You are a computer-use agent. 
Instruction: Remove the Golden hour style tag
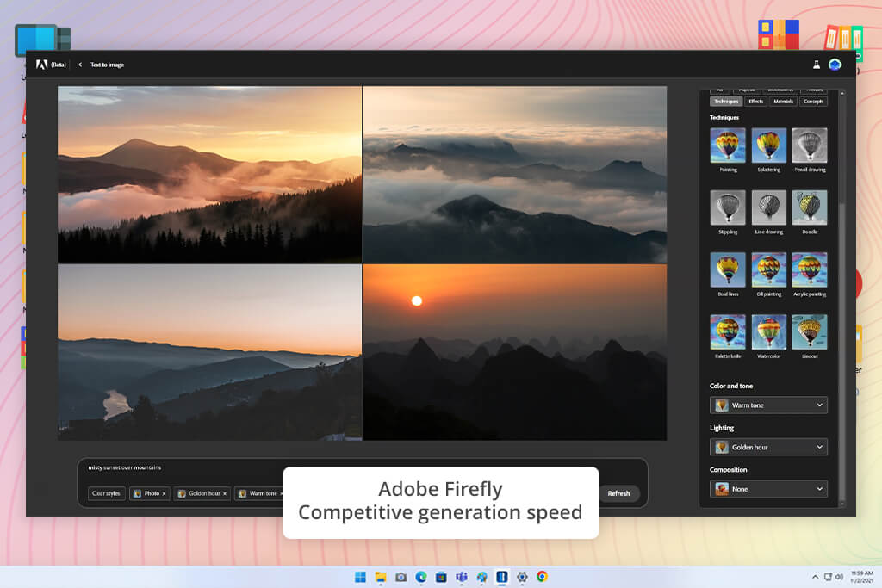click(225, 493)
